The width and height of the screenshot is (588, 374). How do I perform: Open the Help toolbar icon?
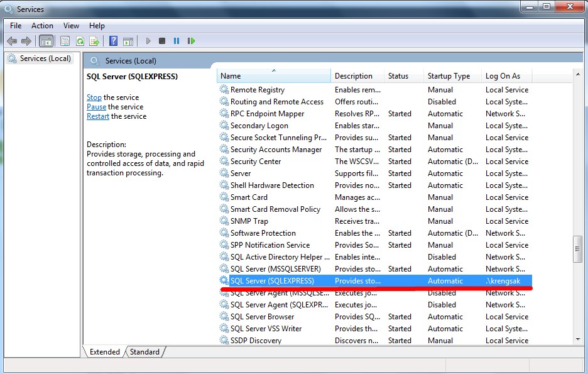(x=113, y=41)
